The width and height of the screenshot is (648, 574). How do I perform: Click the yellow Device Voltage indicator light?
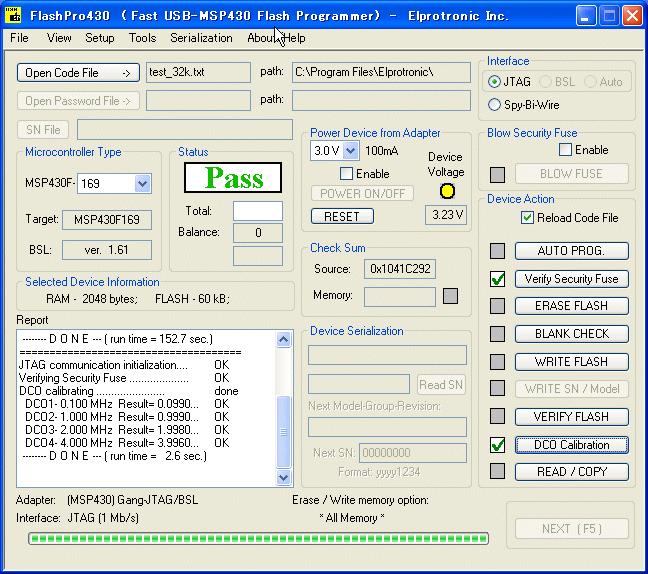(446, 191)
